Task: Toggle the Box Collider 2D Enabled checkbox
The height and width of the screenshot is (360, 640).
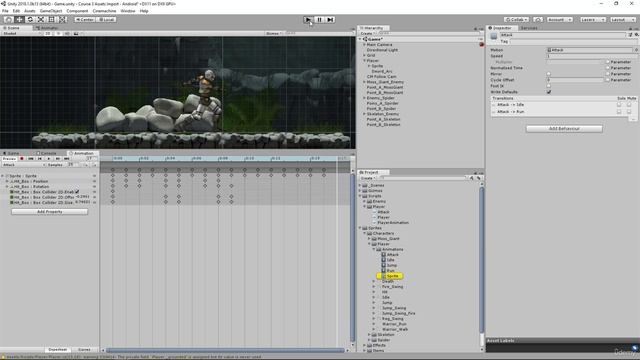Action: 77,191
